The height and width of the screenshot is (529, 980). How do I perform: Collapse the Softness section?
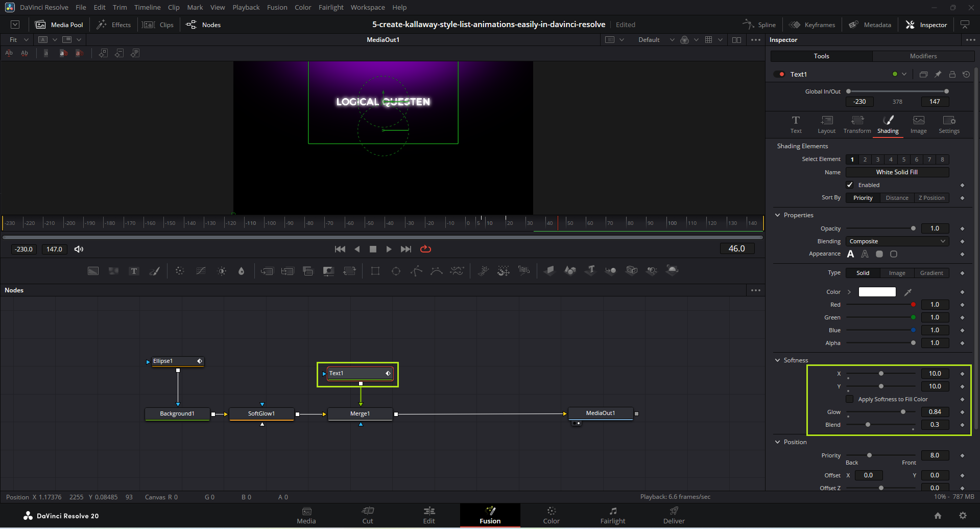click(x=778, y=360)
